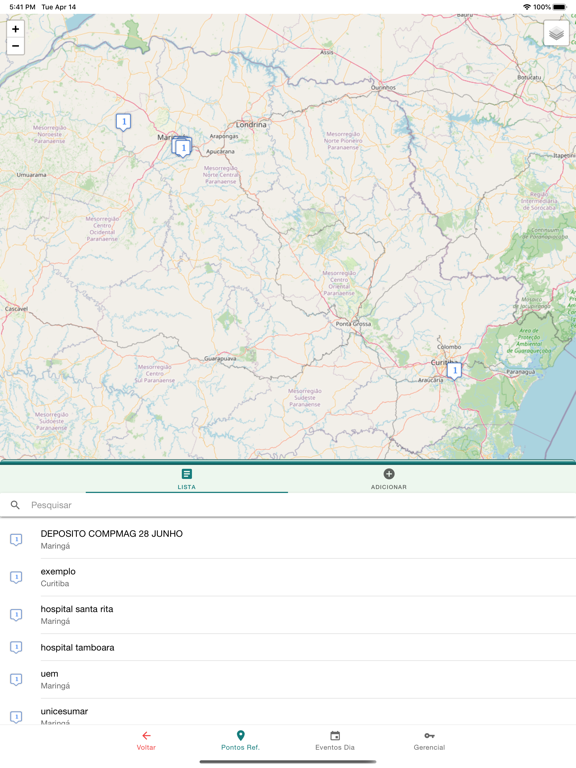Screen dimensions: 576x768
Task: Click Cascavel label on map
Action: pyautogui.click(x=16, y=309)
